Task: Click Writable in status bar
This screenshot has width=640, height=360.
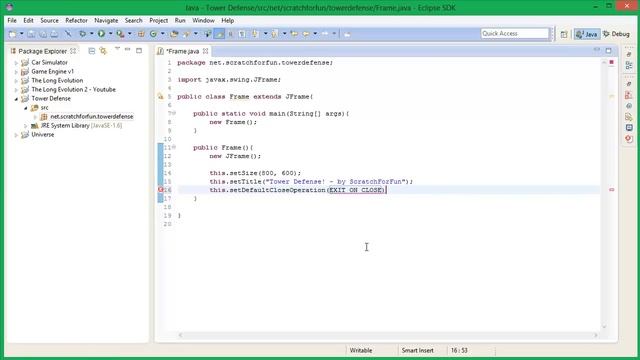Action: tap(361, 350)
